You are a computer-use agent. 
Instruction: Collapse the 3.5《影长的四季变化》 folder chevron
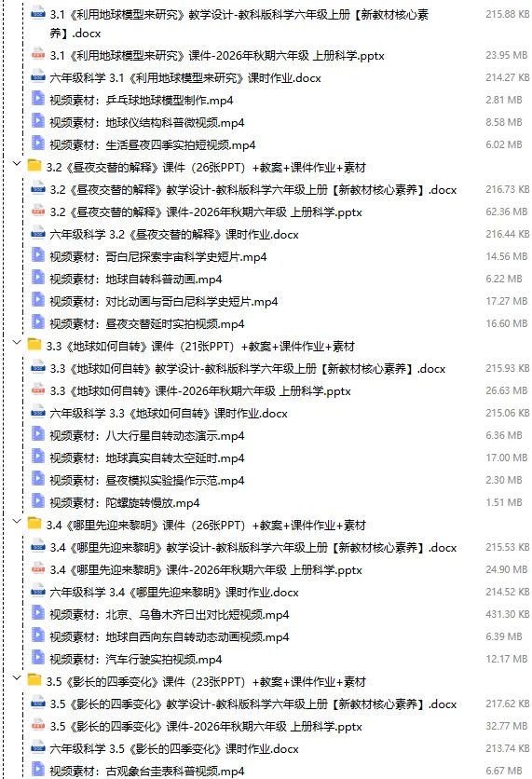(x=17, y=677)
